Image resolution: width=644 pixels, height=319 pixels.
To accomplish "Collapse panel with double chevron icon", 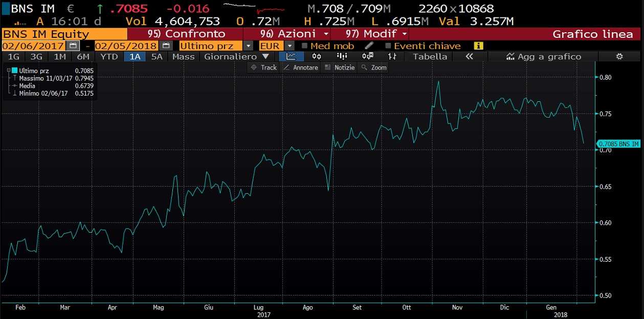I will (469, 57).
